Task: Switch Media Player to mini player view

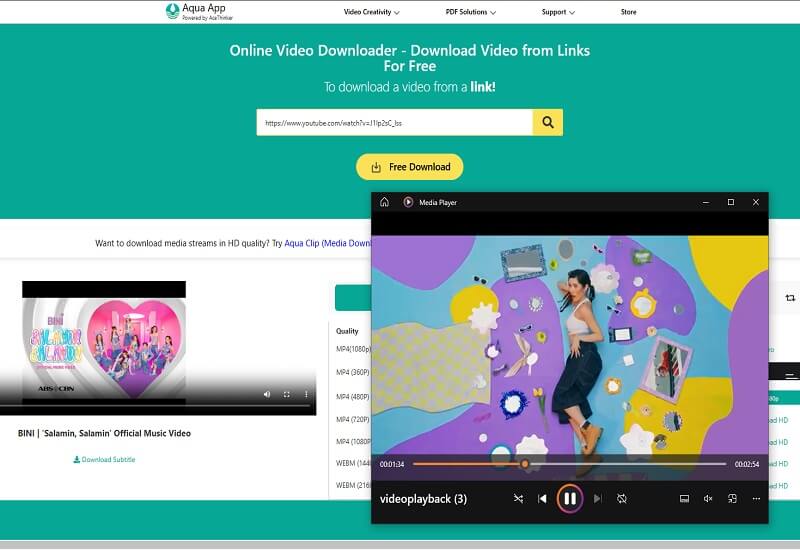Action: tap(732, 498)
